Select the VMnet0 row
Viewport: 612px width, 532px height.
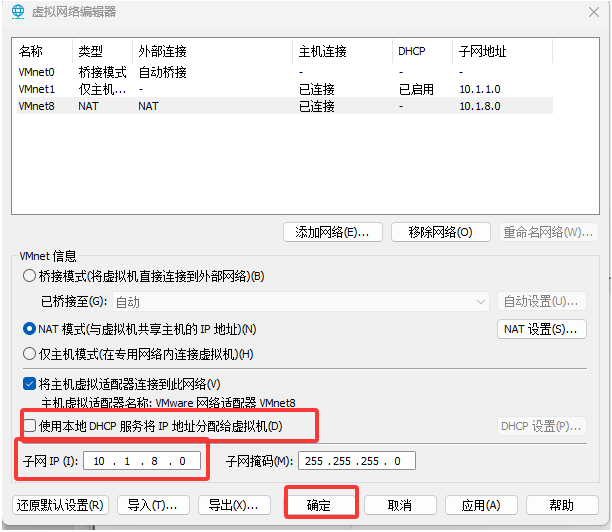[285, 72]
